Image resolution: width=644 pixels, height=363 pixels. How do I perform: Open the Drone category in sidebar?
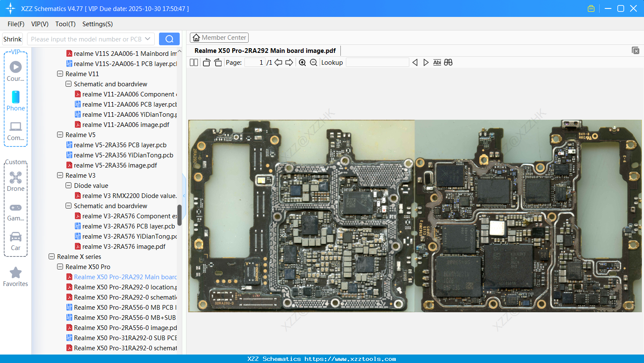(x=16, y=181)
